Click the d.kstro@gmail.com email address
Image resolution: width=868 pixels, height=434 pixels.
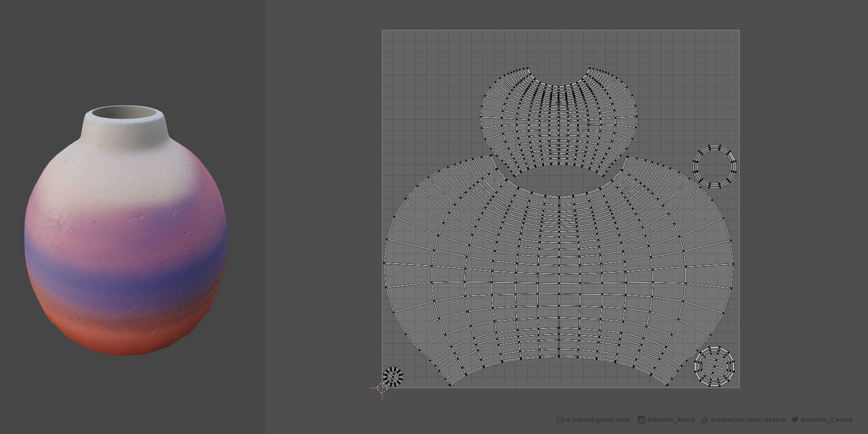(x=598, y=420)
